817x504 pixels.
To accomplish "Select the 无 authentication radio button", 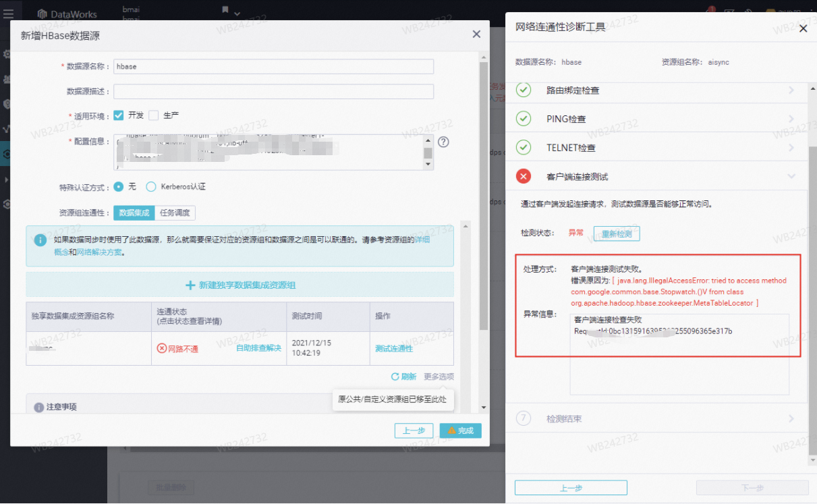I will (119, 187).
